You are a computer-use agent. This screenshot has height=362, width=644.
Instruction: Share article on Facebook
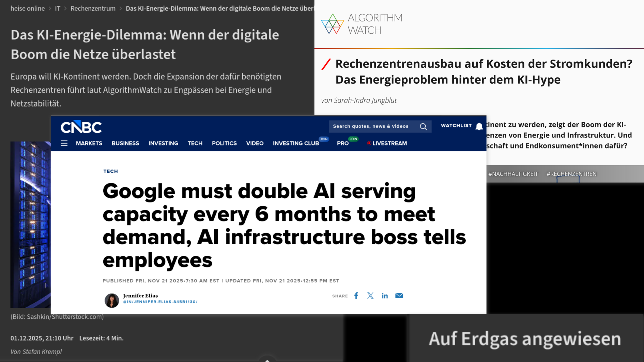click(356, 296)
